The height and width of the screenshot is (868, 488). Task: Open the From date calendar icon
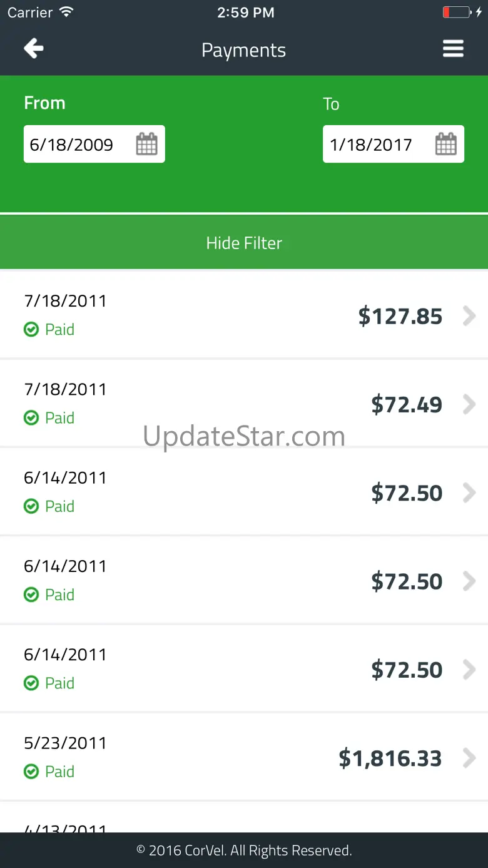(x=146, y=144)
